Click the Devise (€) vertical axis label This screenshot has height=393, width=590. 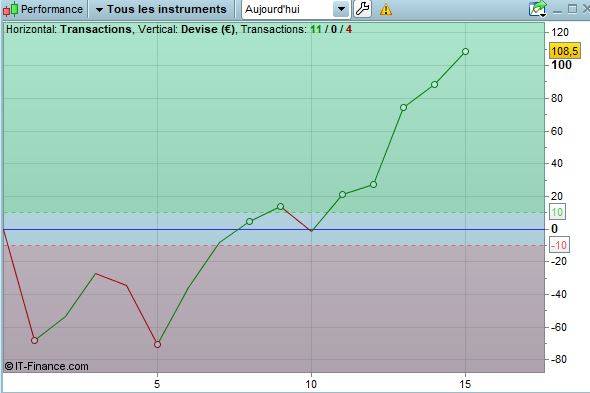[208, 29]
